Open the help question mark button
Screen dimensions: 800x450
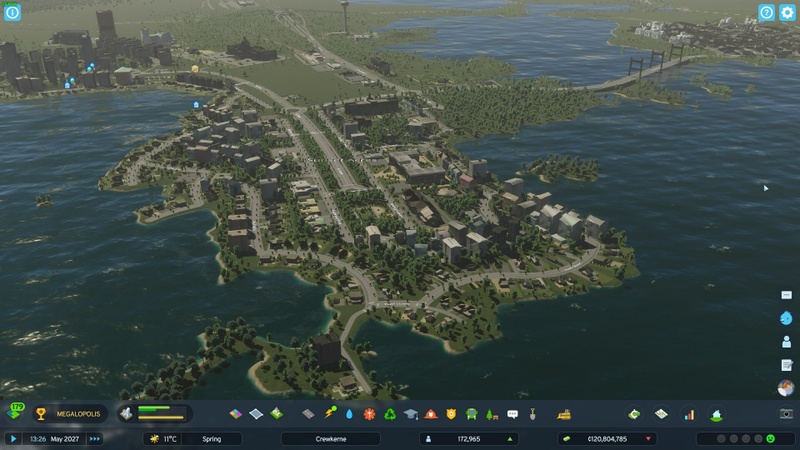(x=766, y=13)
